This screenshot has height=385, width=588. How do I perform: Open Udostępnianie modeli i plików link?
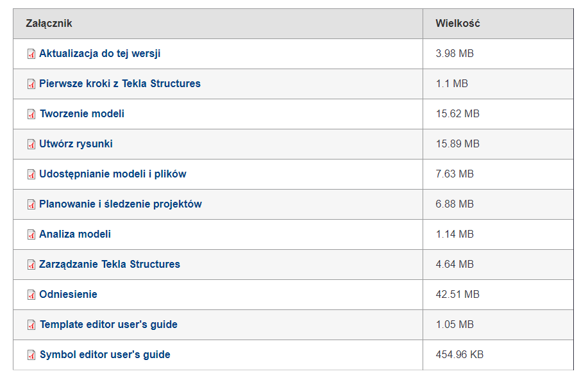click(113, 174)
